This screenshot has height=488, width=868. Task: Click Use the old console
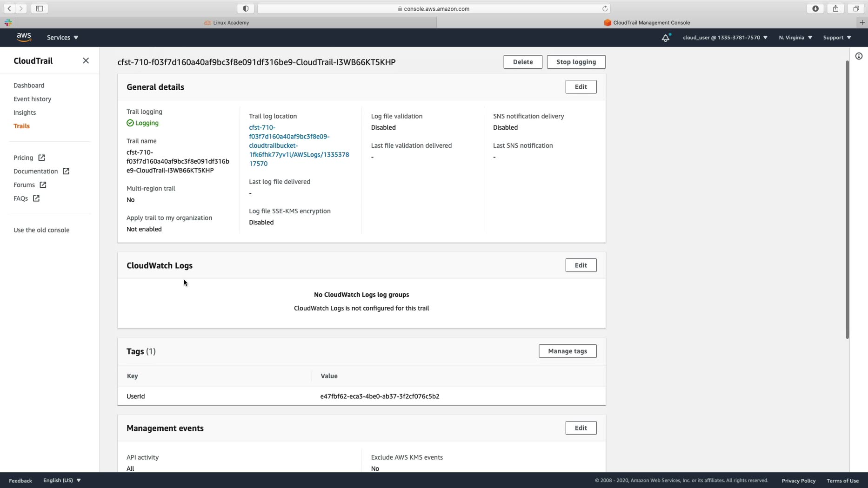(41, 230)
